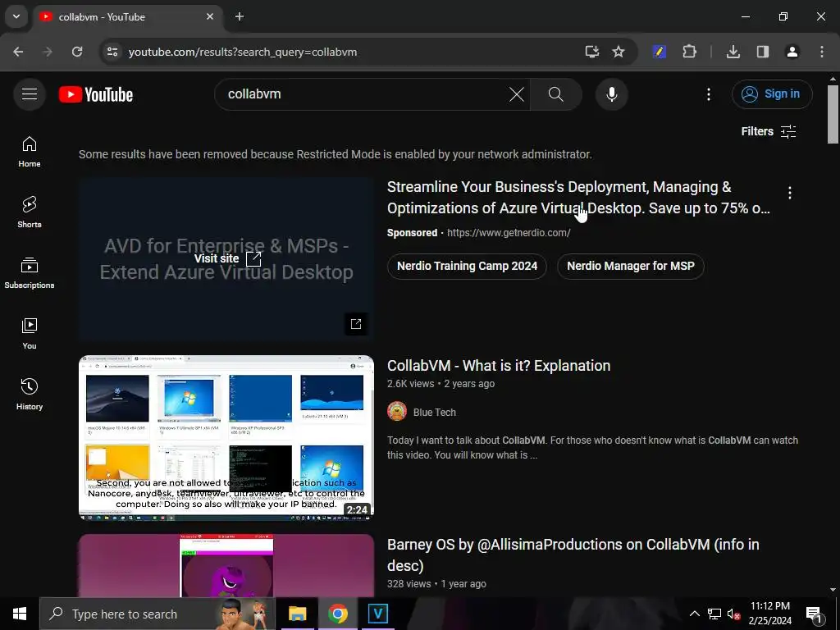Screen dimensions: 840x630
Task: Open Windows notification center
Action: [x=815, y=614]
